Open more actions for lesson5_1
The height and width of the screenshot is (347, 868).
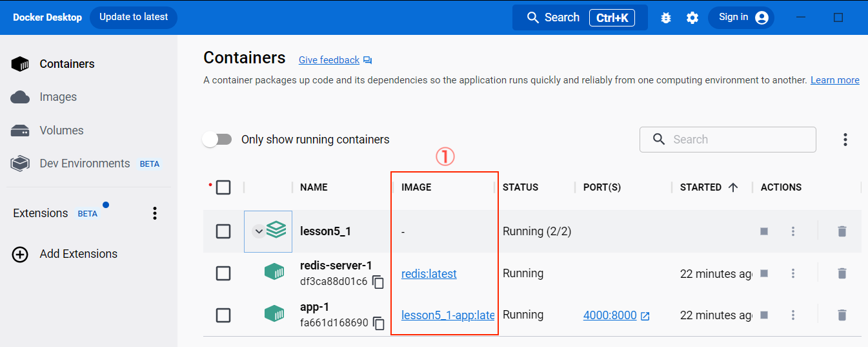(793, 231)
